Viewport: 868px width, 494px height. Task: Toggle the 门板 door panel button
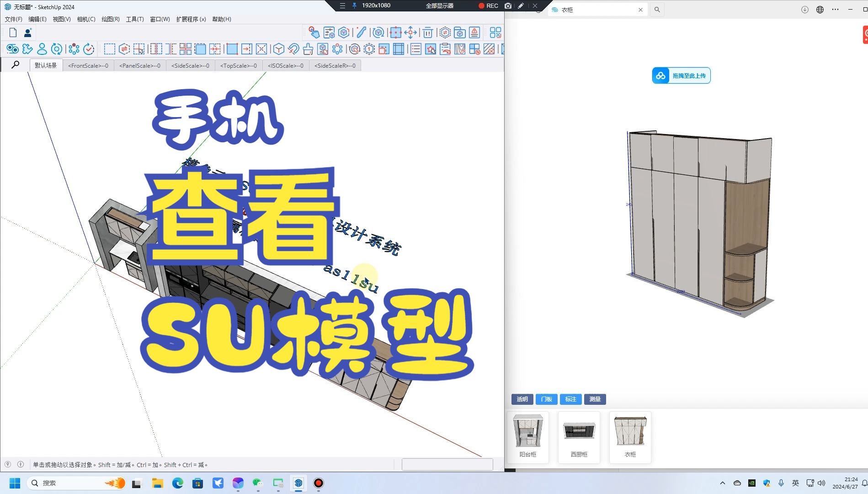pyautogui.click(x=546, y=399)
